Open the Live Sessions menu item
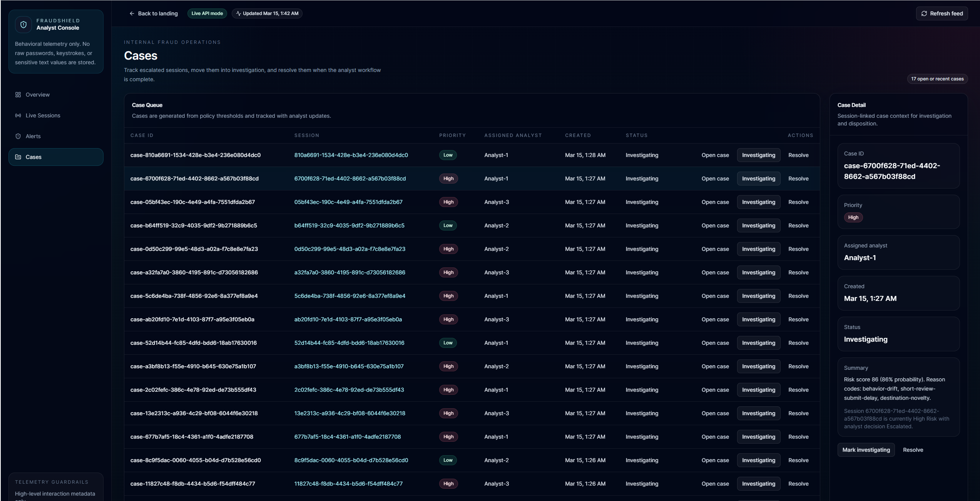 click(43, 115)
